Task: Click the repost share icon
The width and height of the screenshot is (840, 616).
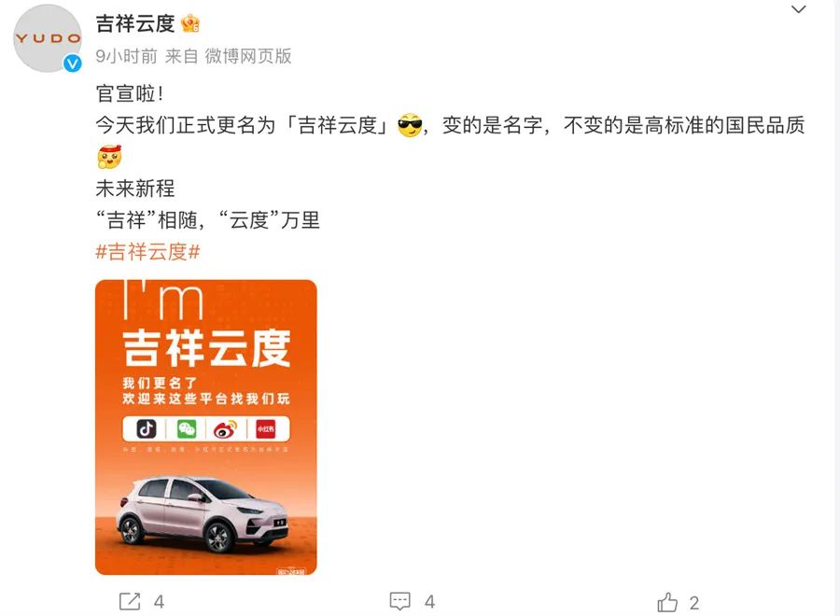Action: pyautogui.click(x=130, y=602)
